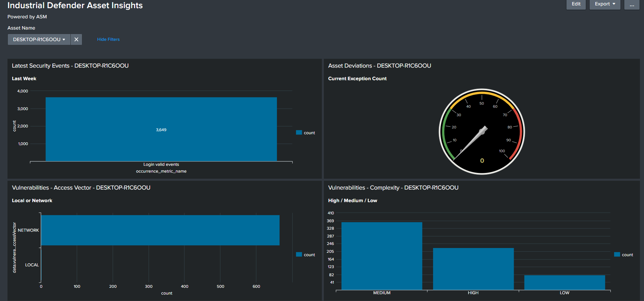This screenshot has width=644, height=301.
Task: Click the occurrence_metric_name axis title
Action: tap(161, 171)
